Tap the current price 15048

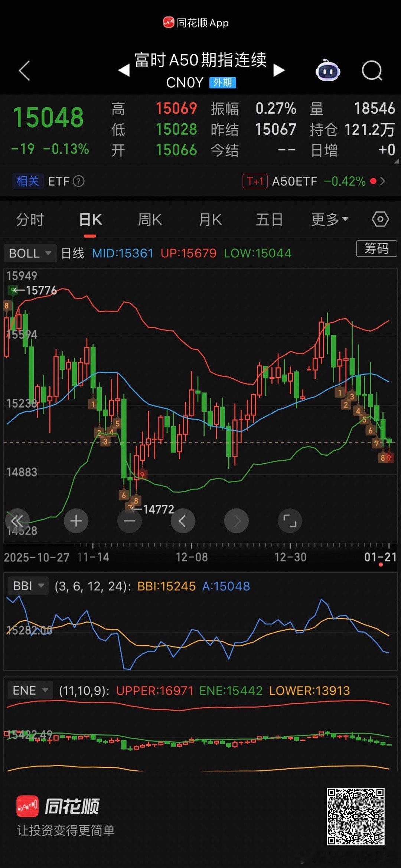pyautogui.click(x=48, y=118)
